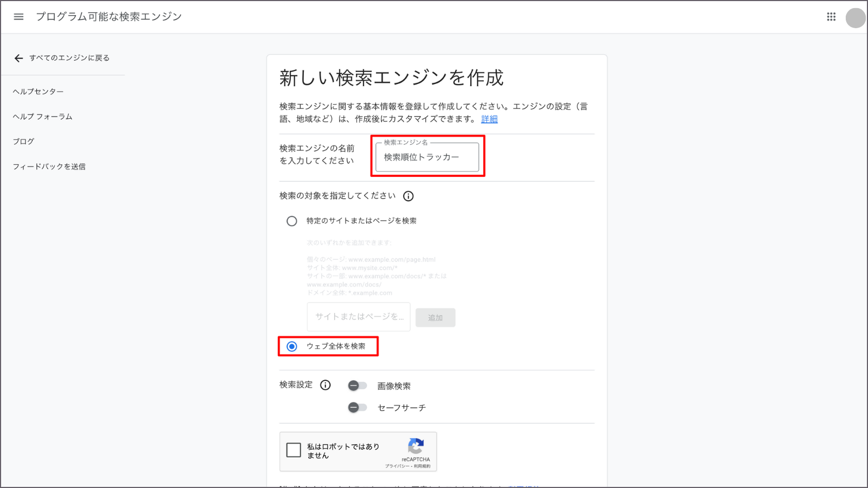Open フィードバックを送信 in sidebar
The image size is (868, 488).
click(x=49, y=166)
